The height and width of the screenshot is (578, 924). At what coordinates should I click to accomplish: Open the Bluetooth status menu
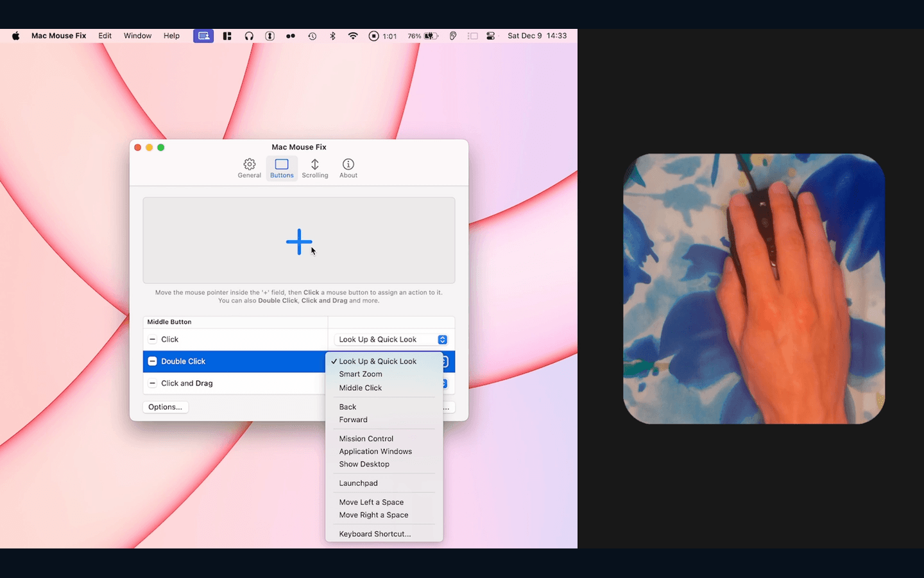tap(332, 36)
